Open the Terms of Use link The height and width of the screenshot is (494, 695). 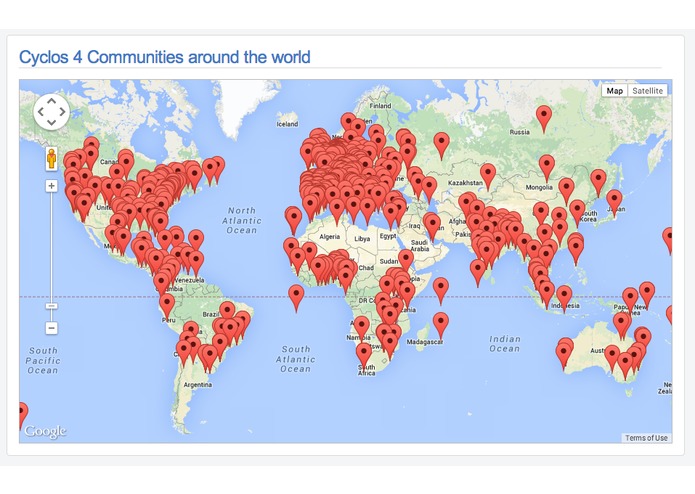point(646,438)
